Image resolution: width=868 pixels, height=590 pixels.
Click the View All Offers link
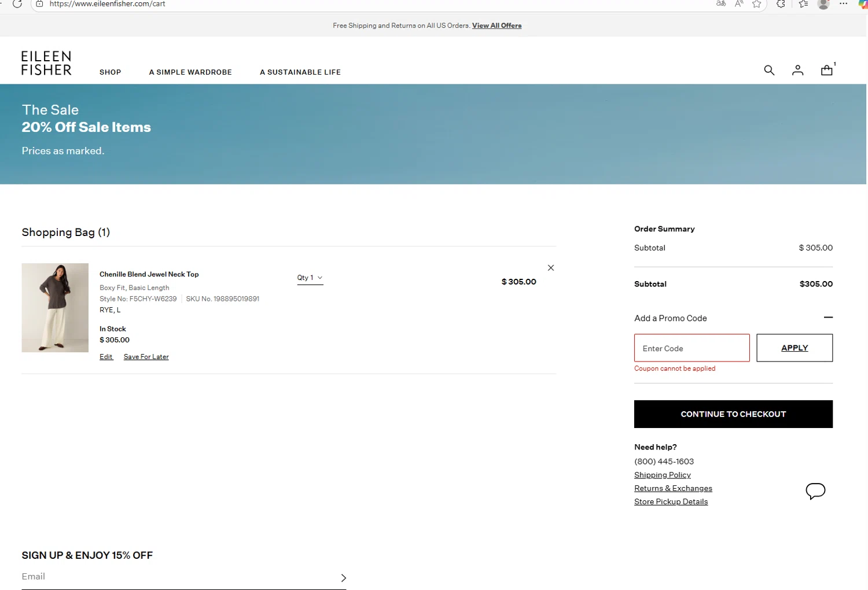coord(496,25)
